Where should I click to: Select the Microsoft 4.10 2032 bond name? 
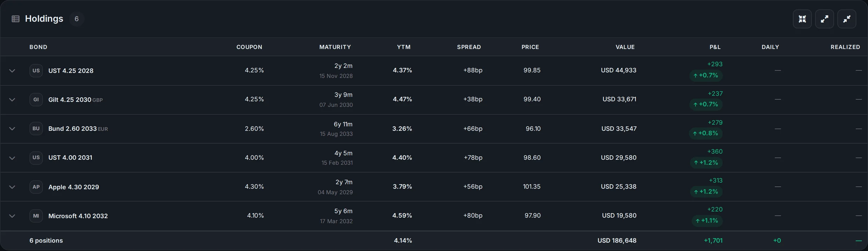tap(78, 216)
